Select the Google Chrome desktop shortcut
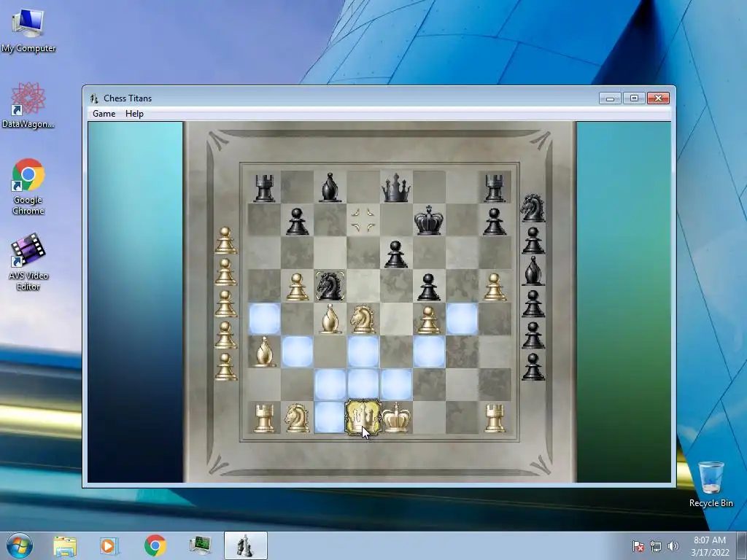This screenshot has width=747, height=560. (x=28, y=187)
